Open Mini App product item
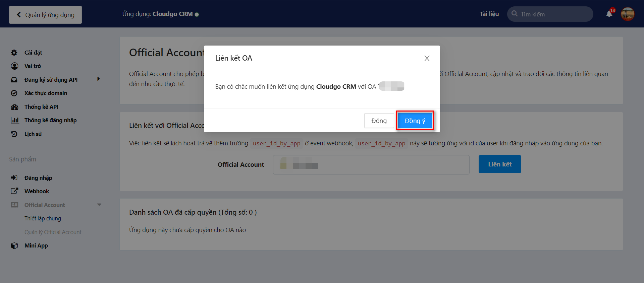Screen dimensions: 644x283 click(x=36, y=245)
